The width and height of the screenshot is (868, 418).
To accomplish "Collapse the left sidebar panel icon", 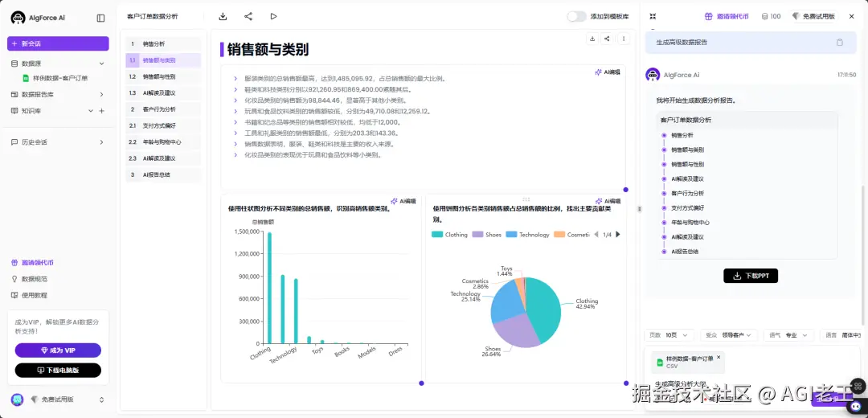I will click(100, 18).
